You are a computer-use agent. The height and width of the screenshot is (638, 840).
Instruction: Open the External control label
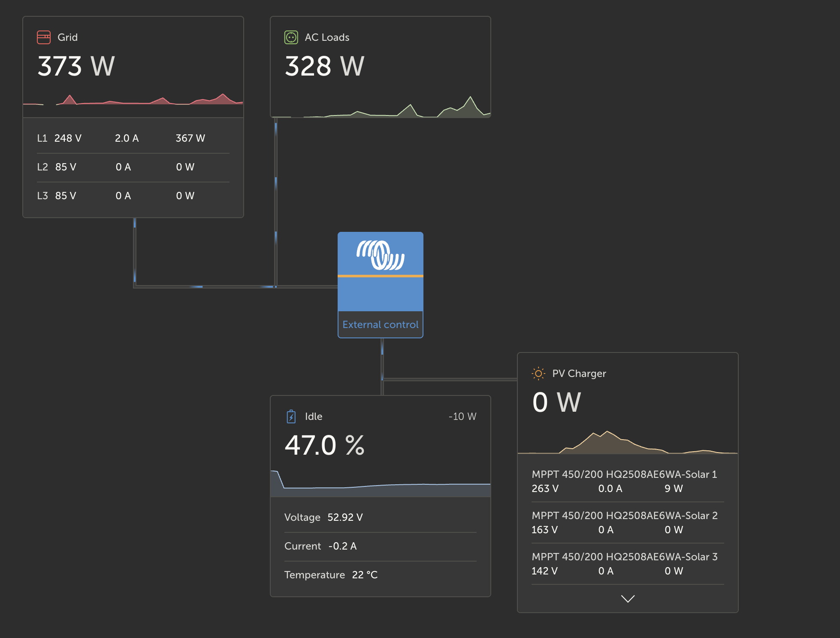coord(380,325)
